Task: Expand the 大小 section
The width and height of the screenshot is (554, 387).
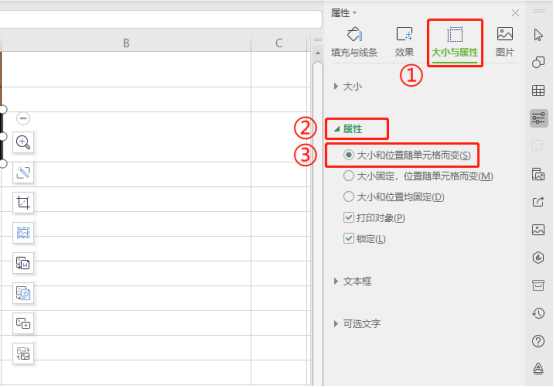Action: tap(348, 87)
